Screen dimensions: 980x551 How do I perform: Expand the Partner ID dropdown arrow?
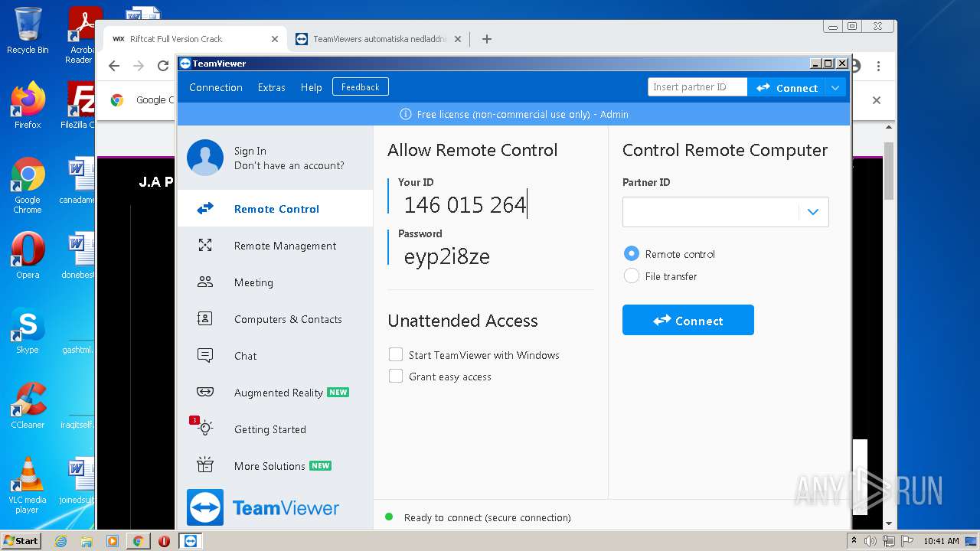point(813,212)
